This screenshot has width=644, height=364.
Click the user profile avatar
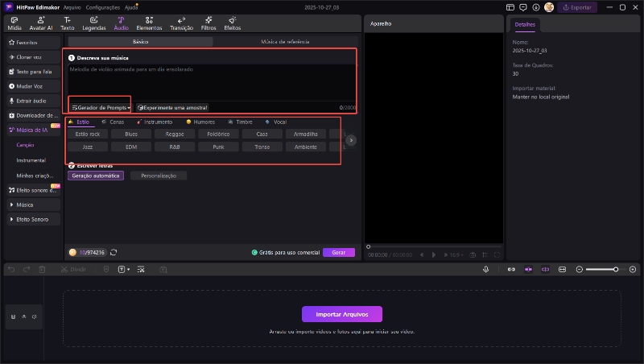[x=549, y=7]
